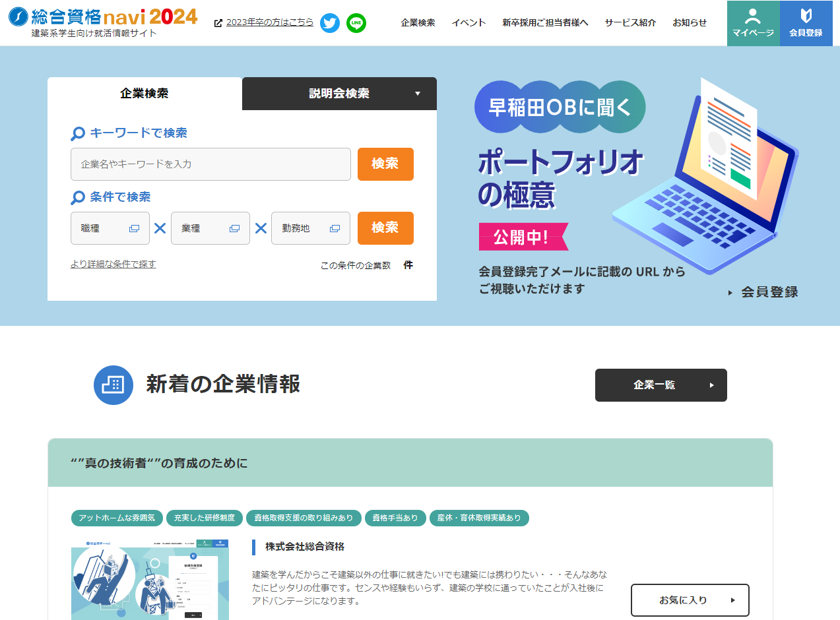Click 会員登録 link on banner
Viewport: 840px width, 620px height.
763,292
